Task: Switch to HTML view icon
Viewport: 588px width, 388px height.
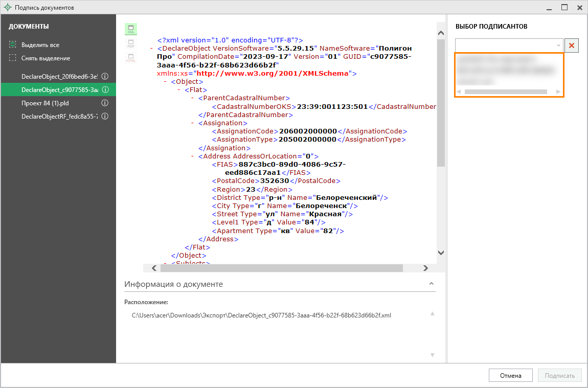Action: click(131, 58)
